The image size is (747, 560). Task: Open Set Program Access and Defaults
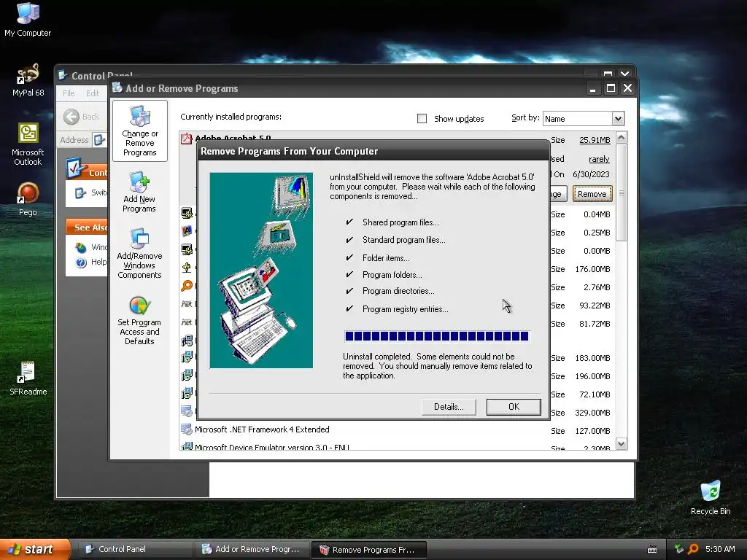coord(139,321)
